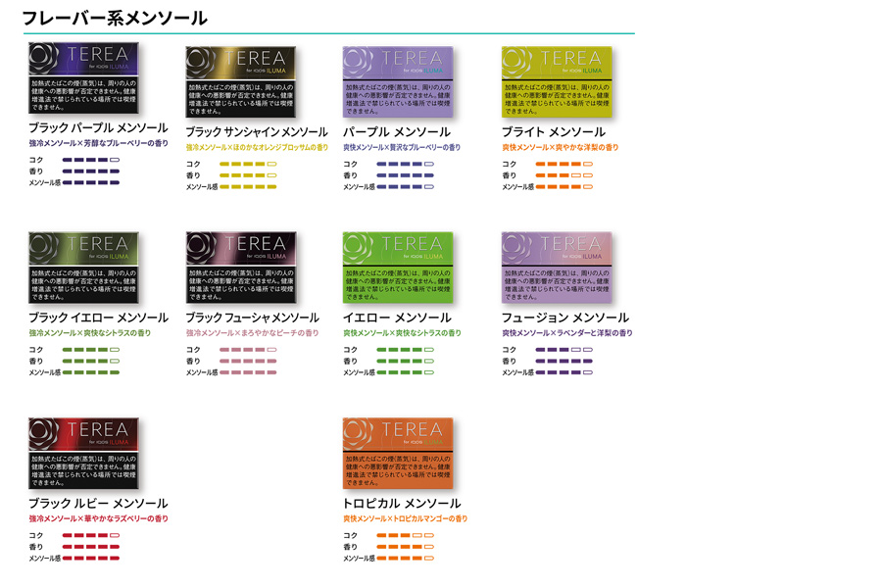This screenshot has height=588, width=882.
Task: Click the コク rating bar under ブラック イエロー メンソール
Action: tap(91, 350)
